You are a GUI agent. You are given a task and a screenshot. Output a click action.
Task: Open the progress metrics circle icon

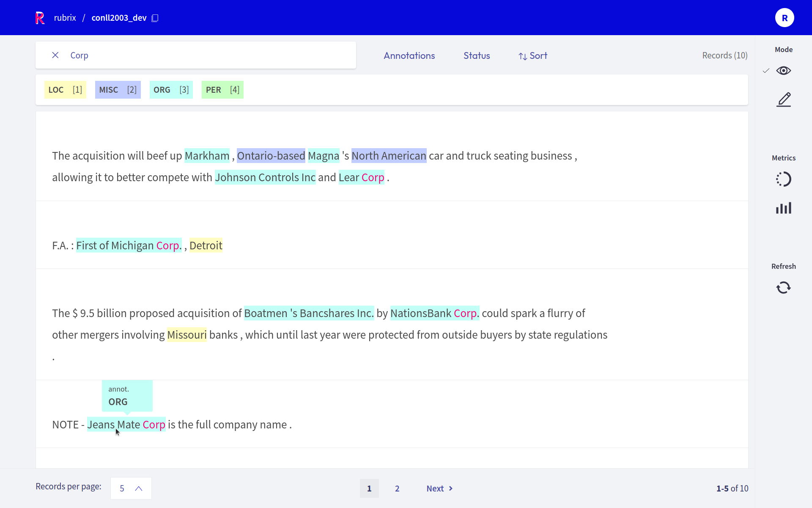[784, 179]
